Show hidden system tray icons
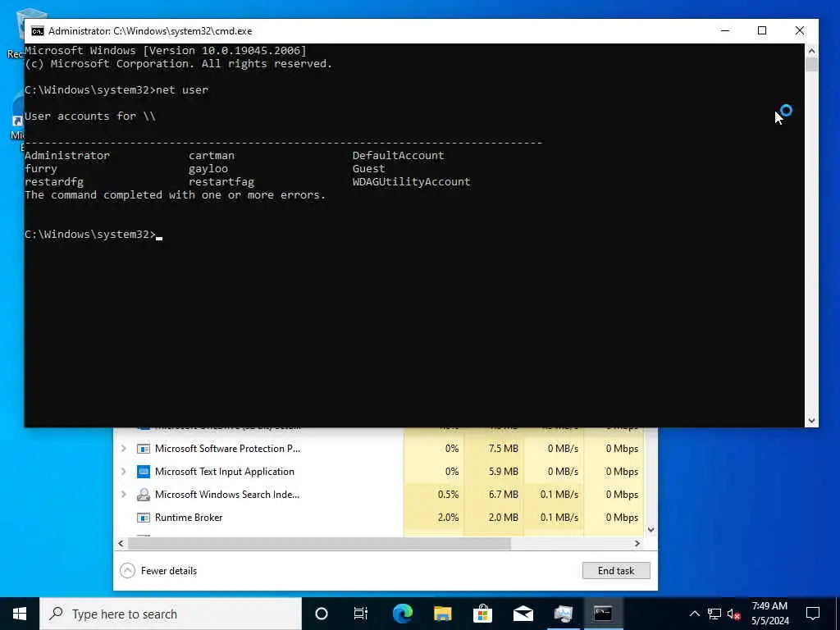This screenshot has height=630, width=840. click(694, 614)
